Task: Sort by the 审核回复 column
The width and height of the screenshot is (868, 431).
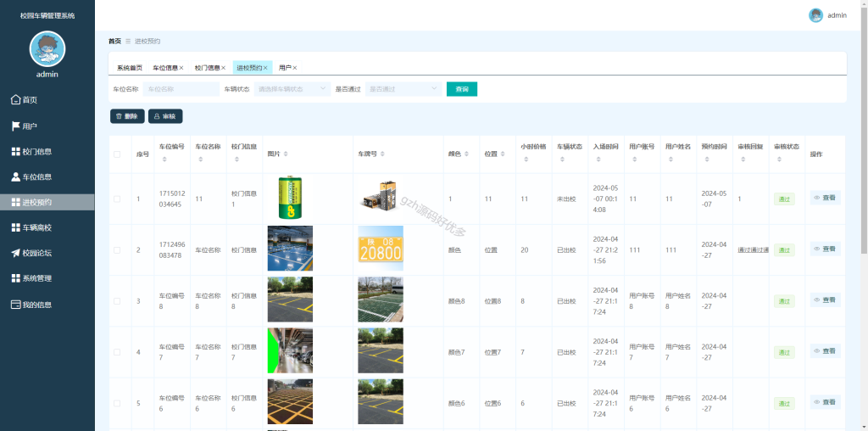Action: click(743, 160)
